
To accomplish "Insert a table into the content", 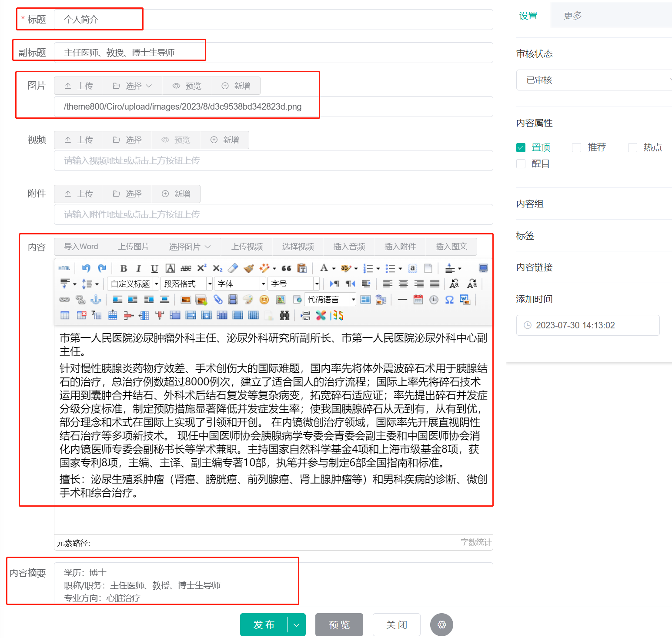I will 64,315.
